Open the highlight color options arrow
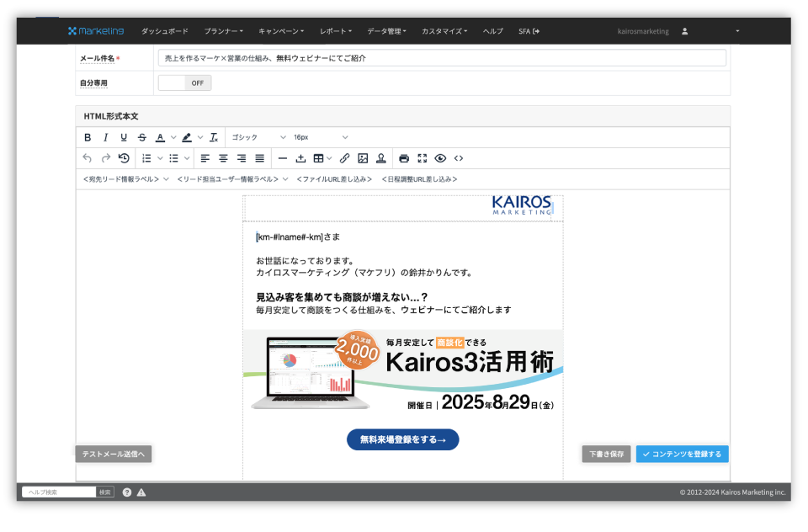Viewport: 808px width, 532px height. [x=200, y=138]
